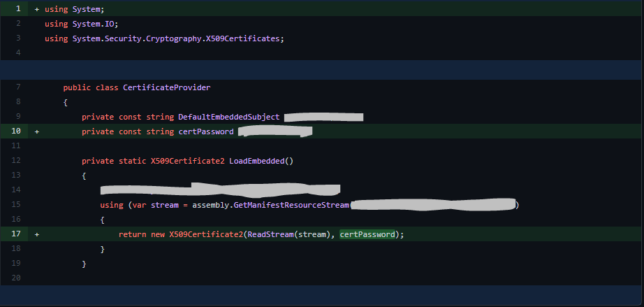Click 'System.IO' in the using statement
Viewport: 644px width, 307px height.
[x=93, y=24]
